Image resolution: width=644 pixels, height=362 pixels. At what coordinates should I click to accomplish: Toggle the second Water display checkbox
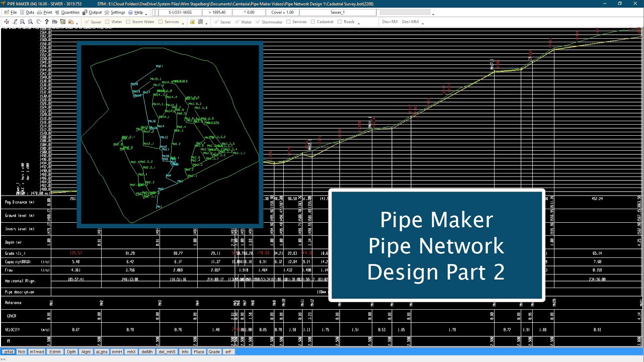click(x=237, y=22)
